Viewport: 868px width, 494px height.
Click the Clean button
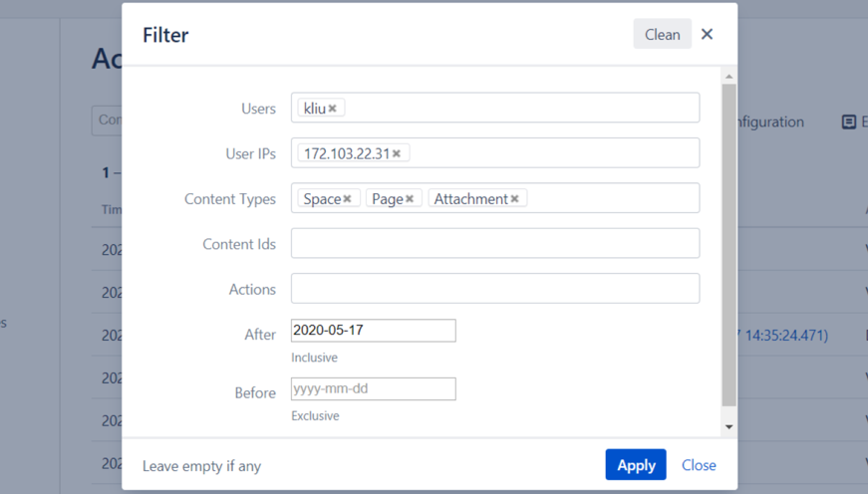(x=662, y=34)
